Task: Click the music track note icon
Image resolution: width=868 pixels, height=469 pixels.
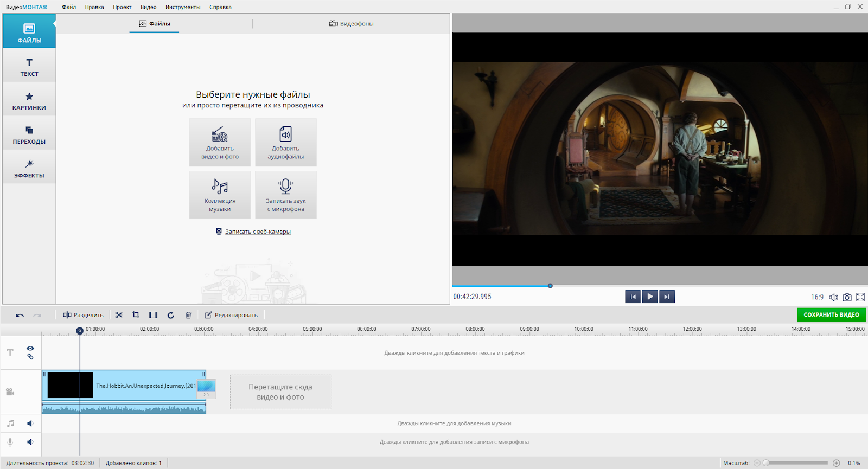Action: click(x=10, y=423)
